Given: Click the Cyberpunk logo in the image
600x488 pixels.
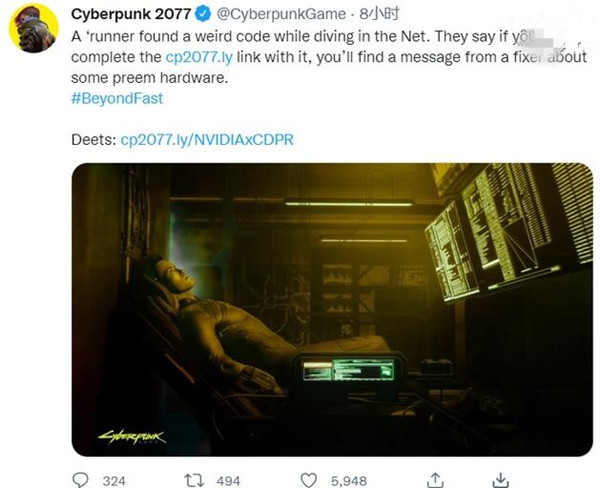Looking at the screenshot, I should tap(132, 437).
